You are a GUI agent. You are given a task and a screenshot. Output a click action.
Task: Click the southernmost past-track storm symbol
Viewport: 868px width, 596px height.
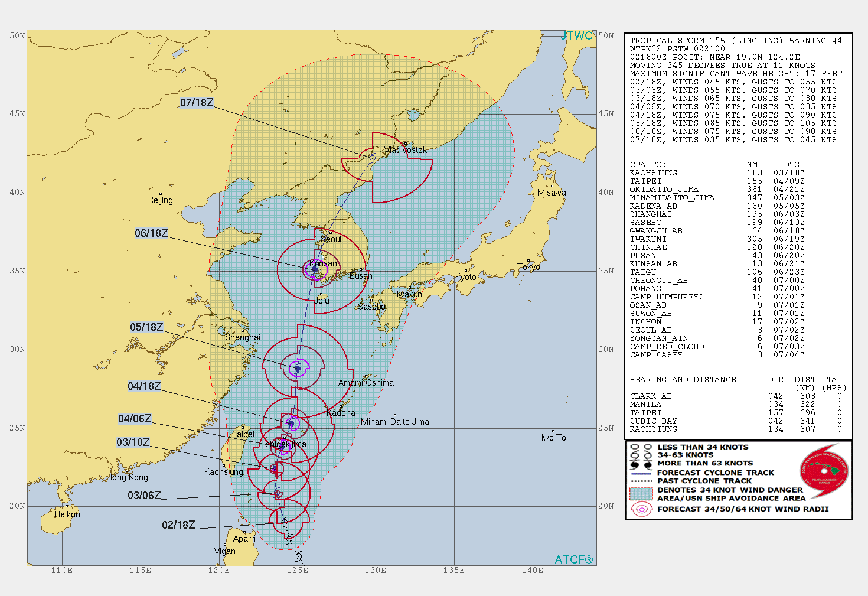pyautogui.click(x=299, y=556)
